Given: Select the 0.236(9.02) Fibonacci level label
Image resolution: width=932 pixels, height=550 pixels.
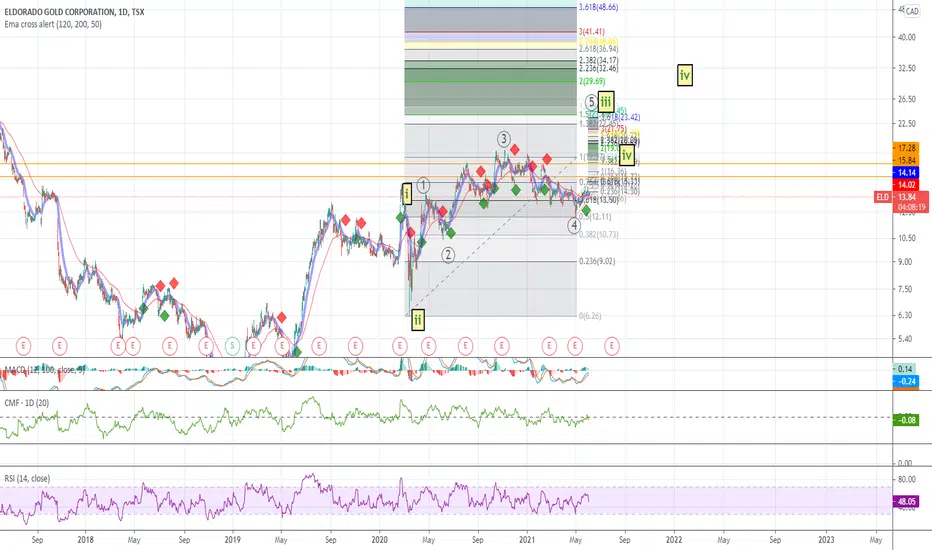Looking at the screenshot, I should click(x=597, y=261).
